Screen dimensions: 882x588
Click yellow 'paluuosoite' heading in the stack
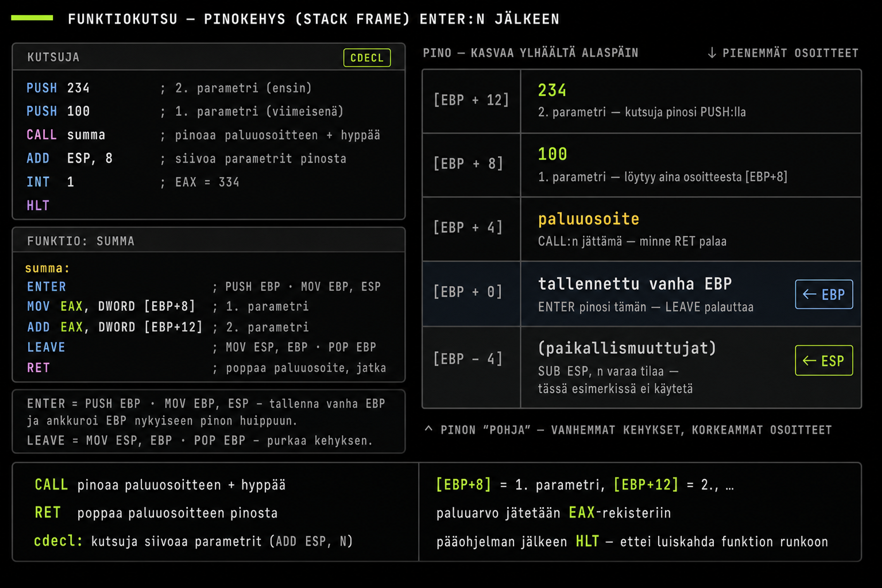click(x=589, y=219)
